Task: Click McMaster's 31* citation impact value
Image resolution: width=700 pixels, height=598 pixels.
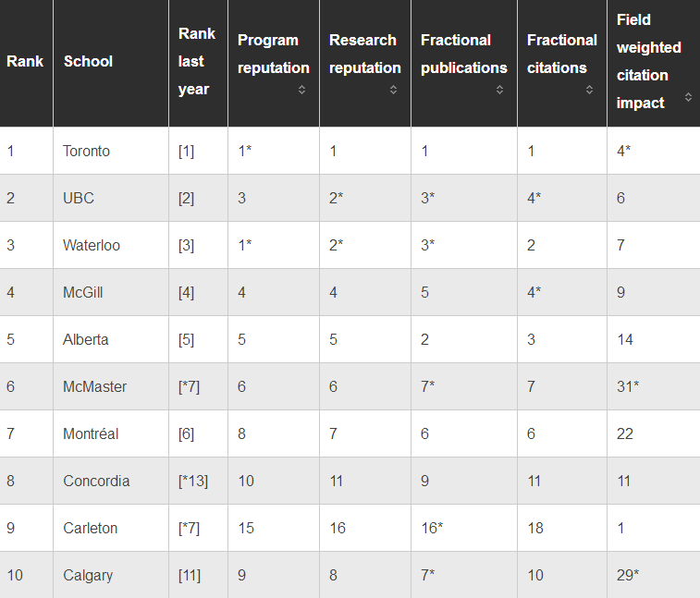Action: coord(628,386)
